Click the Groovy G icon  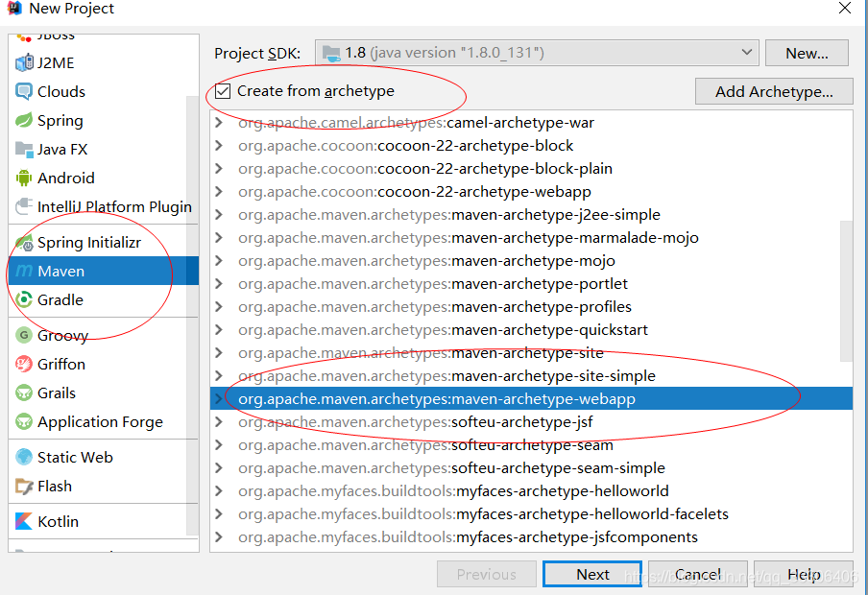(24, 336)
